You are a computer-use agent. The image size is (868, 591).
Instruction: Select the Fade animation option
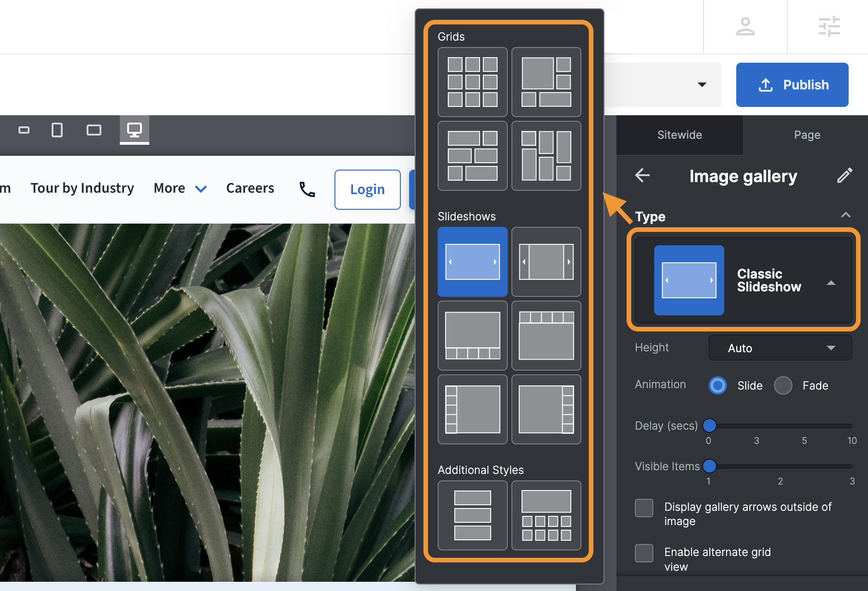tap(783, 385)
